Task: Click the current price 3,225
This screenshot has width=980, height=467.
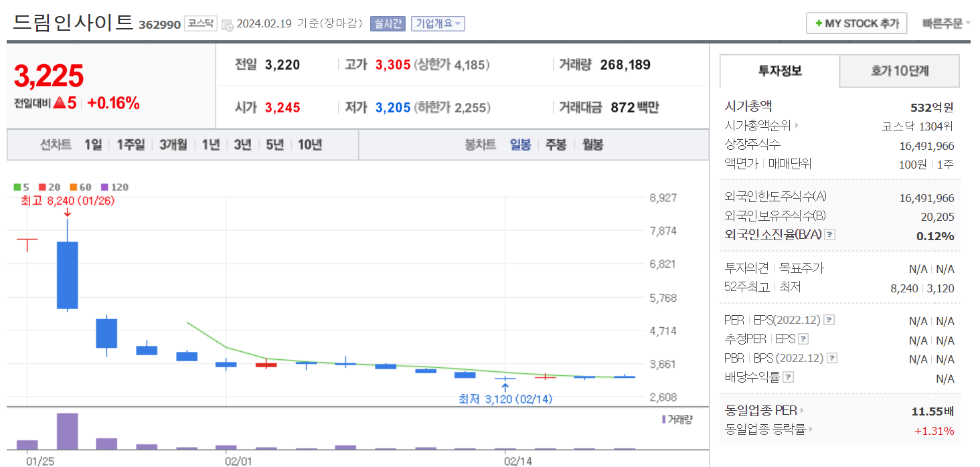Action: [49, 76]
